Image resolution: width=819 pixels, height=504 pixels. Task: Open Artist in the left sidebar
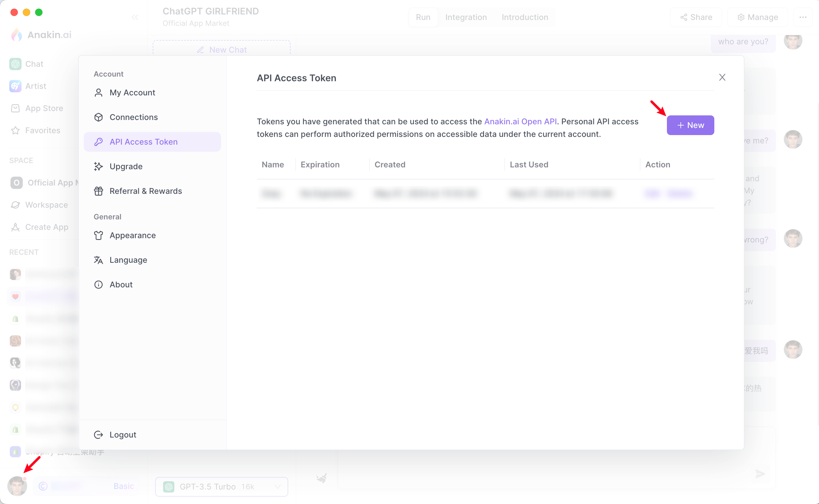pyautogui.click(x=28, y=86)
